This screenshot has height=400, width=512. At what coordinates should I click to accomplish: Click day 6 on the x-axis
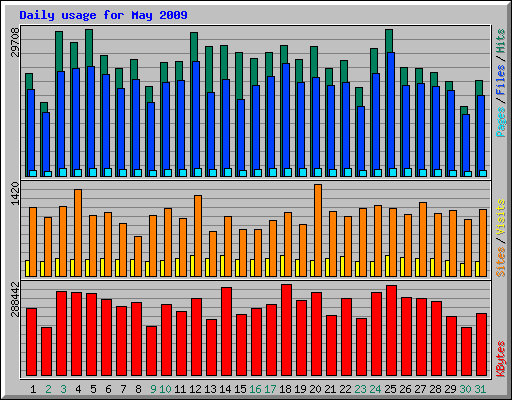[108, 389]
